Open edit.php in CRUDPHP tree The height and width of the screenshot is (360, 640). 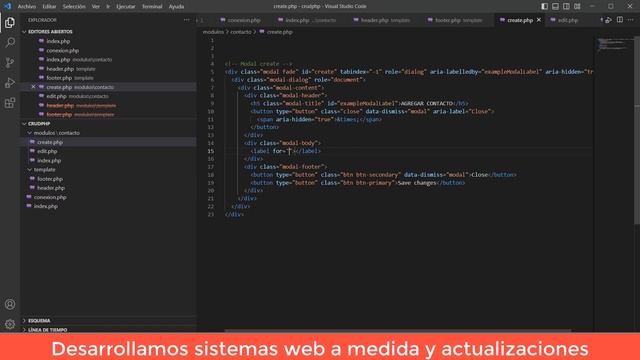pos(108,151)
